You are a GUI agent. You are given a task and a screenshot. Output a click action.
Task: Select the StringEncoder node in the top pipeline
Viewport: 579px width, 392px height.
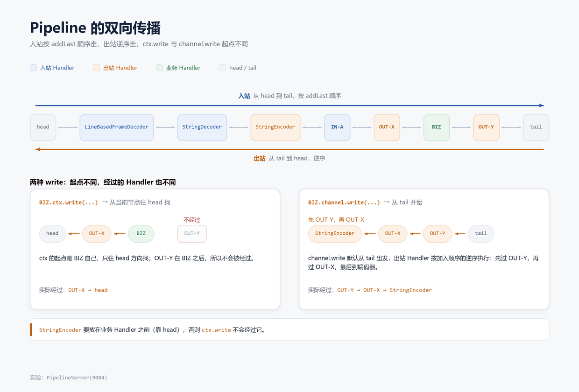point(275,127)
